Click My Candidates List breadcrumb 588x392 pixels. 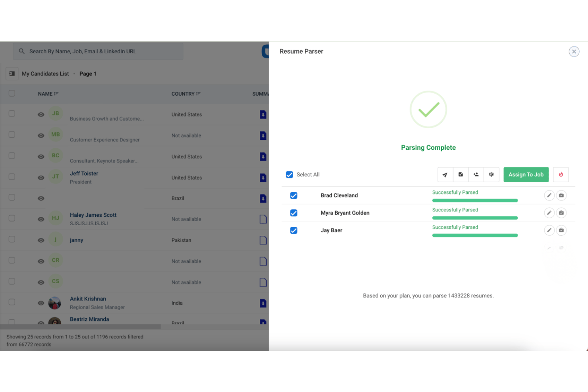(45, 74)
